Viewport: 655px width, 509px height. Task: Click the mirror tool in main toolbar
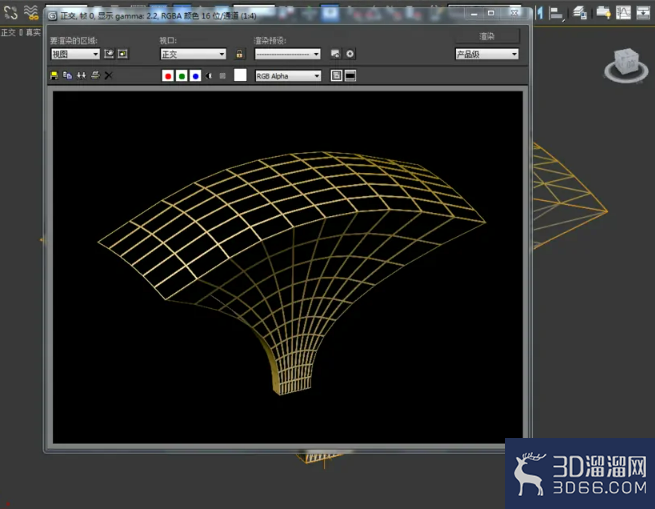(540, 13)
